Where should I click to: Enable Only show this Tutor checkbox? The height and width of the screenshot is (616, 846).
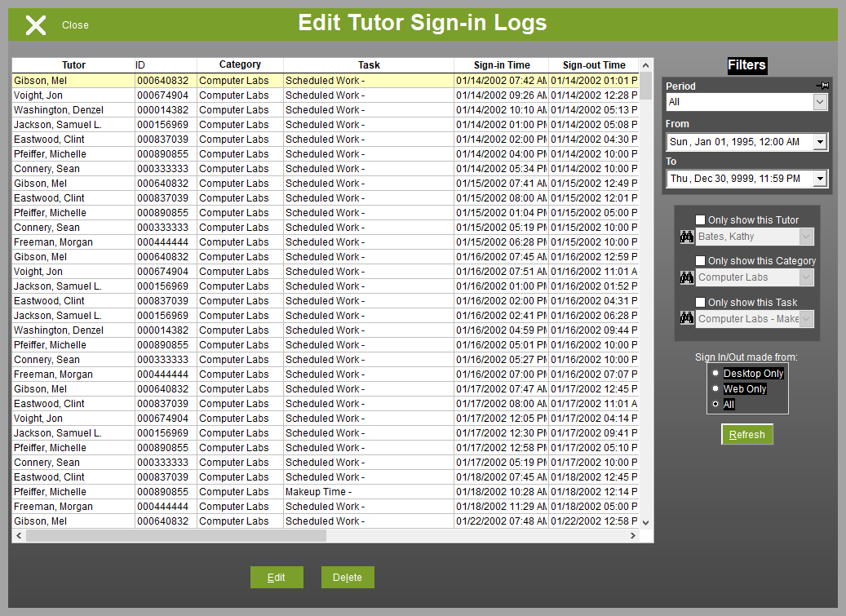[x=700, y=219]
